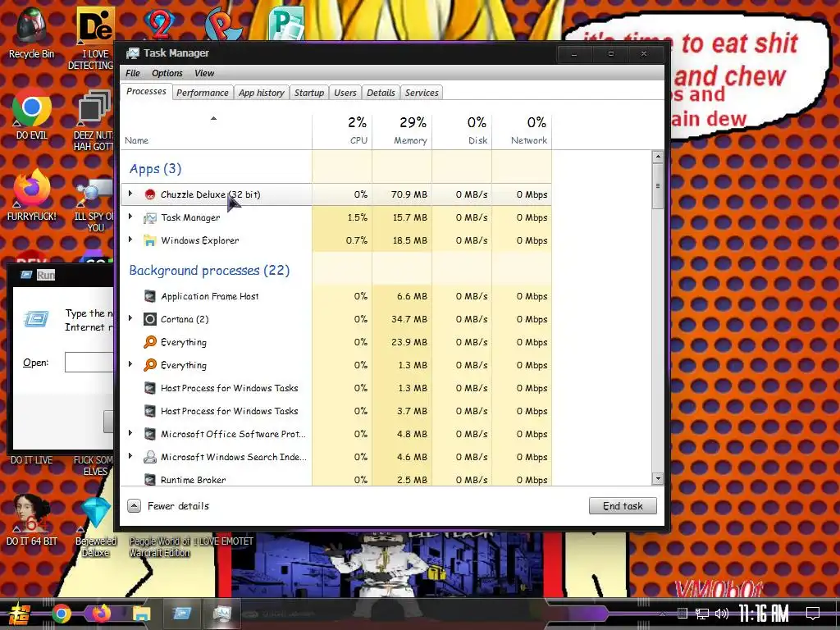The width and height of the screenshot is (840, 630).
Task: Collapse view with Fewer details arrow
Action: tap(134, 505)
